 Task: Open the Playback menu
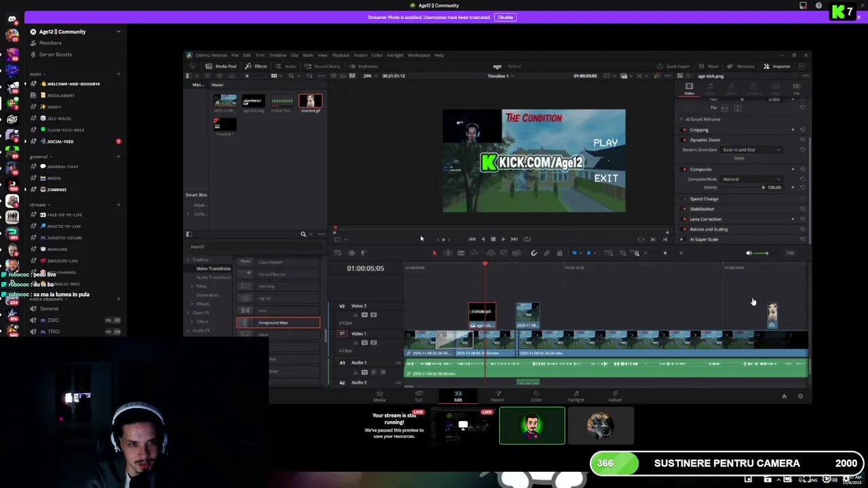340,56
